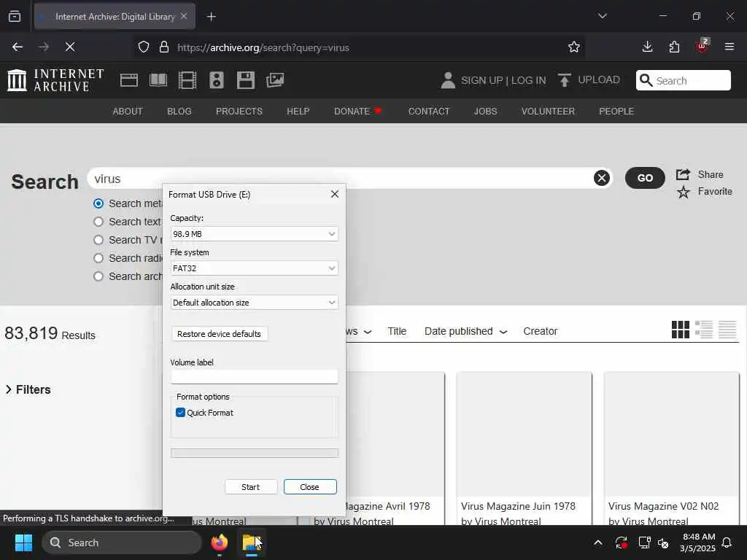Click the uBlock Origin extension icon
The width and height of the screenshot is (747, 560).
pos(703,46)
